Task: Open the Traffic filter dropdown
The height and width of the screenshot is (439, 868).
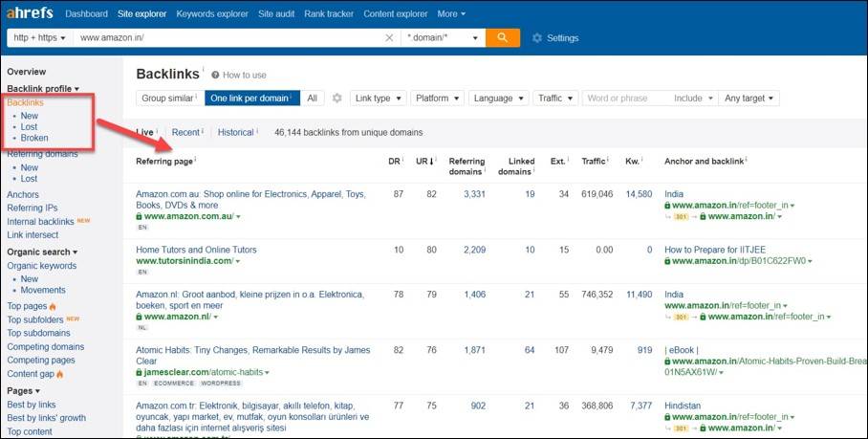Action: click(555, 98)
